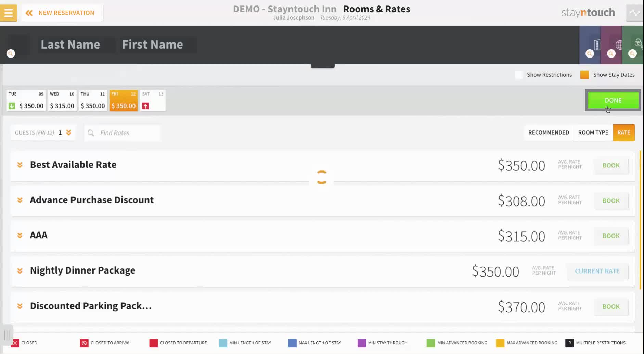
Task: Click the $370.00 rate amount
Action: [x=521, y=307]
